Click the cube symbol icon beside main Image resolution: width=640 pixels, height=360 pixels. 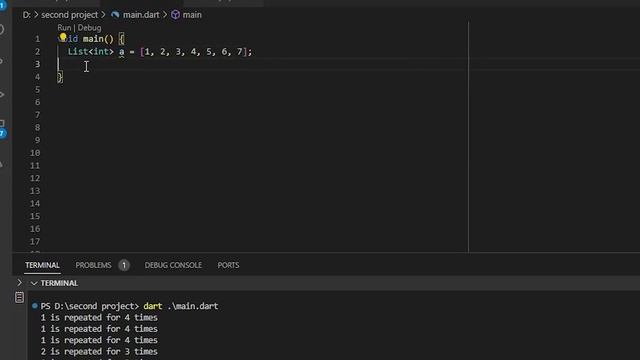[176, 15]
